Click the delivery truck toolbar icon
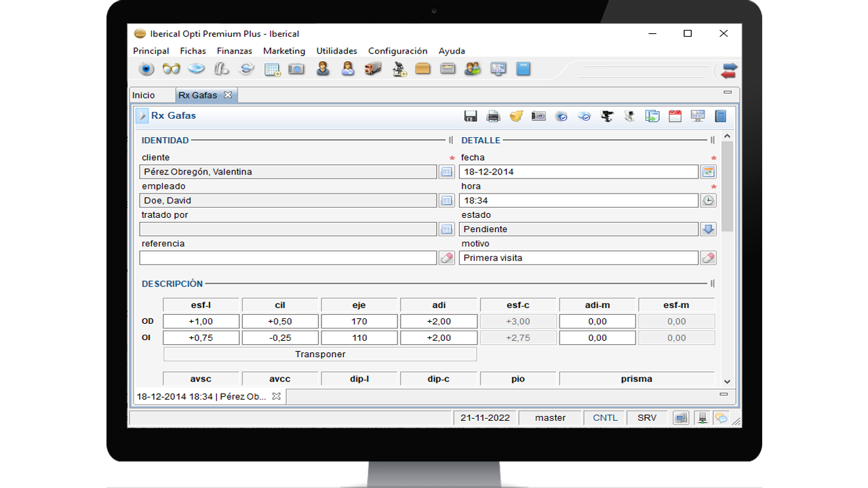 pyautogui.click(x=373, y=69)
